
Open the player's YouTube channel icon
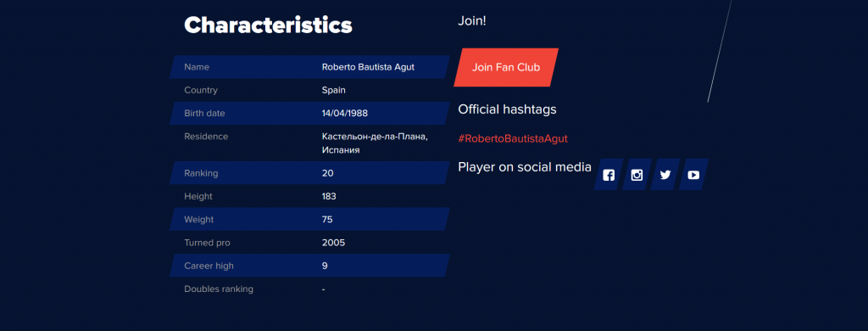point(693,175)
